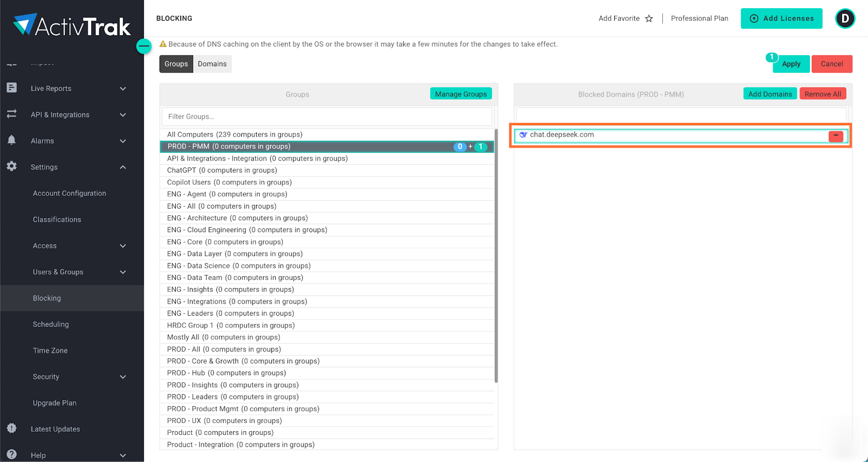Image resolution: width=868 pixels, height=462 pixels.
Task: Click the ActivTrak logo
Action: [72, 25]
